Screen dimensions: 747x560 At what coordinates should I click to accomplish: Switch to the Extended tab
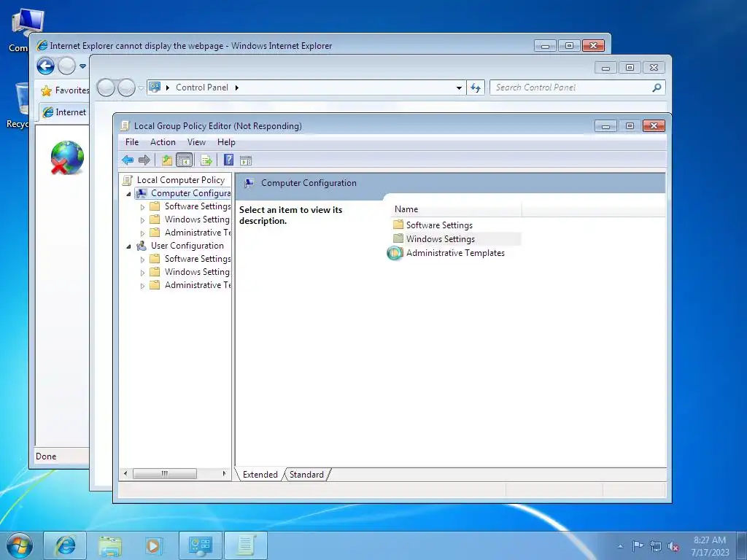(260, 474)
